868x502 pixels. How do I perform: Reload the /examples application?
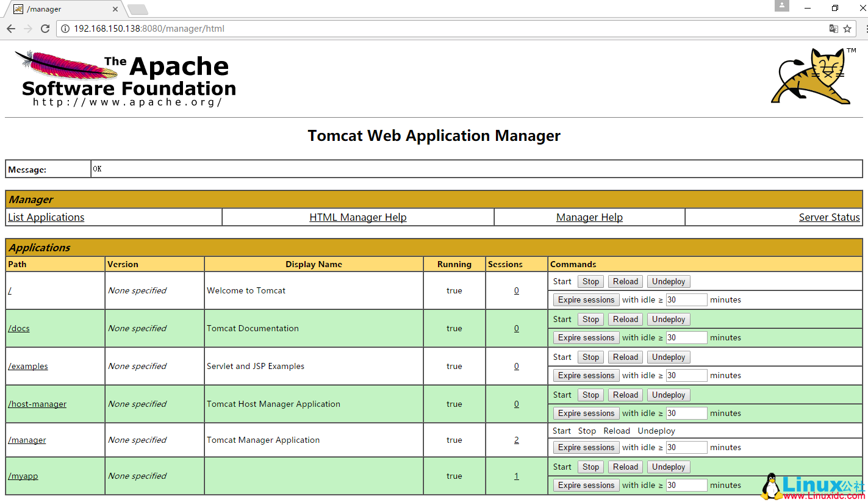click(x=625, y=357)
